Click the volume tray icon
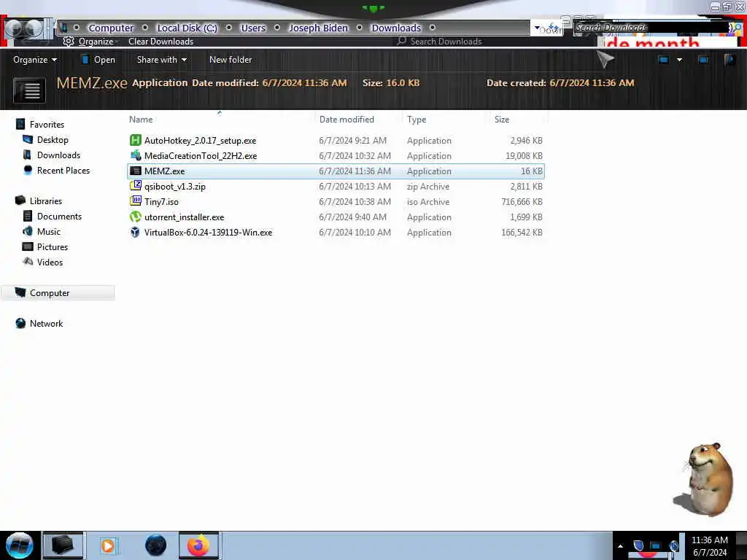747x560 pixels. pos(673,545)
